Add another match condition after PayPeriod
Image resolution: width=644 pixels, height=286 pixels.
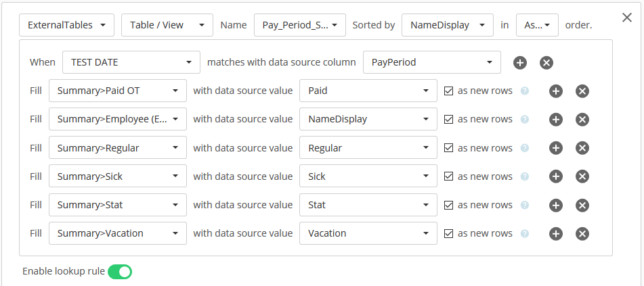520,63
